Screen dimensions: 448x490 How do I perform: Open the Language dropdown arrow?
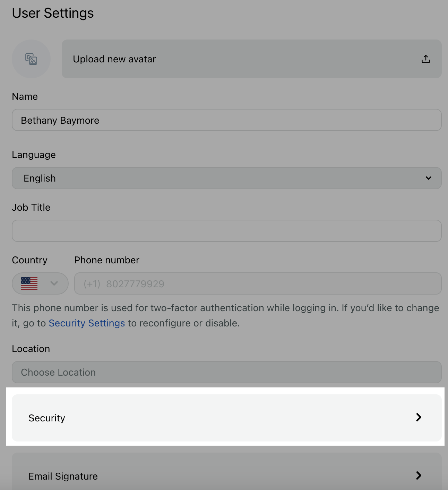429,178
